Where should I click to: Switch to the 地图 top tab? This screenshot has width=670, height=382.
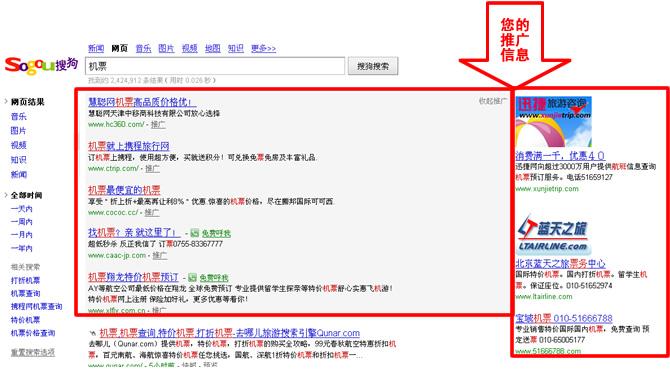click(x=212, y=48)
